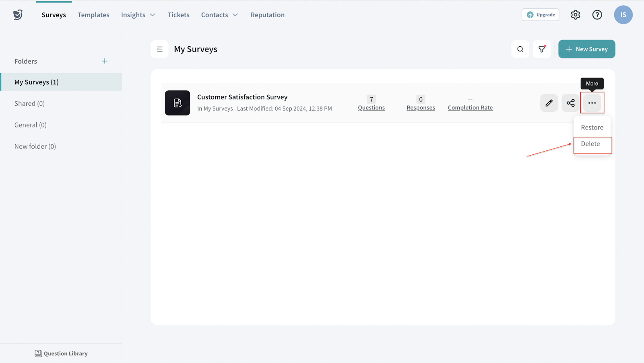Click the search magnifier icon
The height and width of the screenshot is (363, 644).
pos(520,49)
